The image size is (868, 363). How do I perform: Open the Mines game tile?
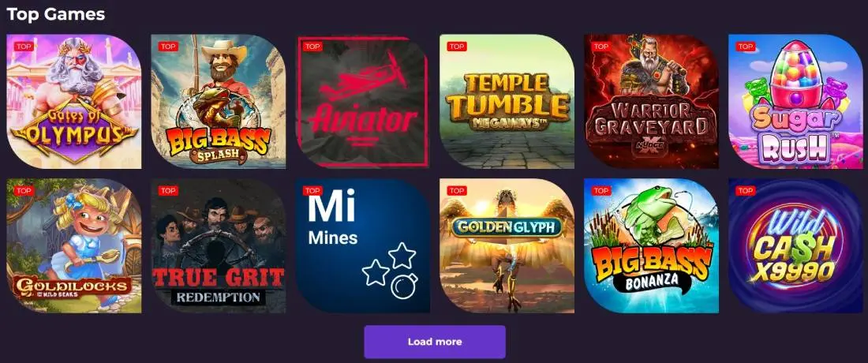[x=363, y=245]
